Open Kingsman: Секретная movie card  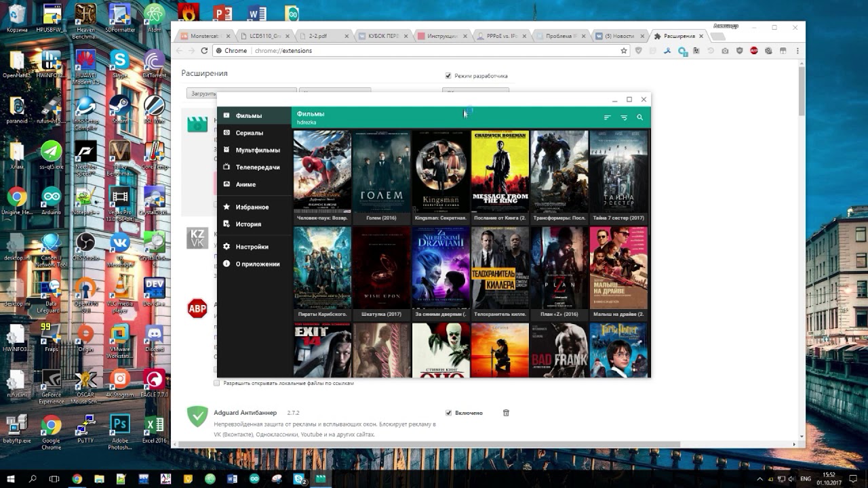point(441,176)
